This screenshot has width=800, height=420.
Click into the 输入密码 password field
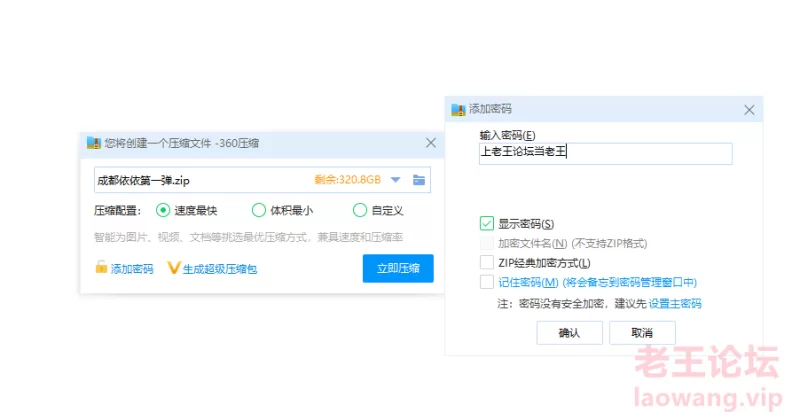(606, 153)
